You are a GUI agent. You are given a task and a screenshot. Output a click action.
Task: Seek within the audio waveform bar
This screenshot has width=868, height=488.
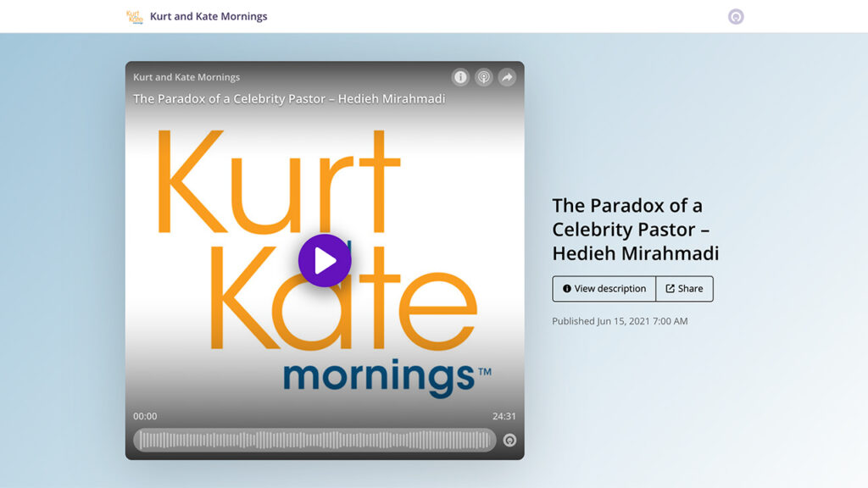coord(314,440)
